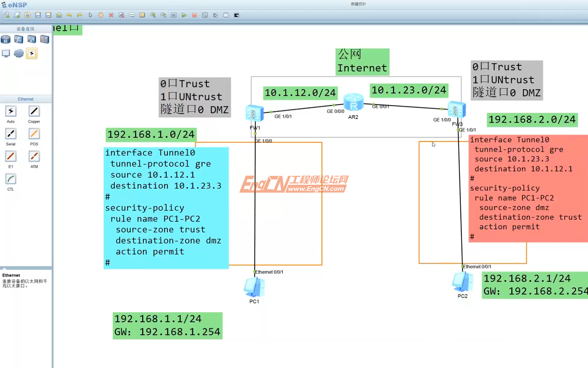The image size is (588, 368).
Task: Select the Cloud device category icon
Action: click(19, 53)
